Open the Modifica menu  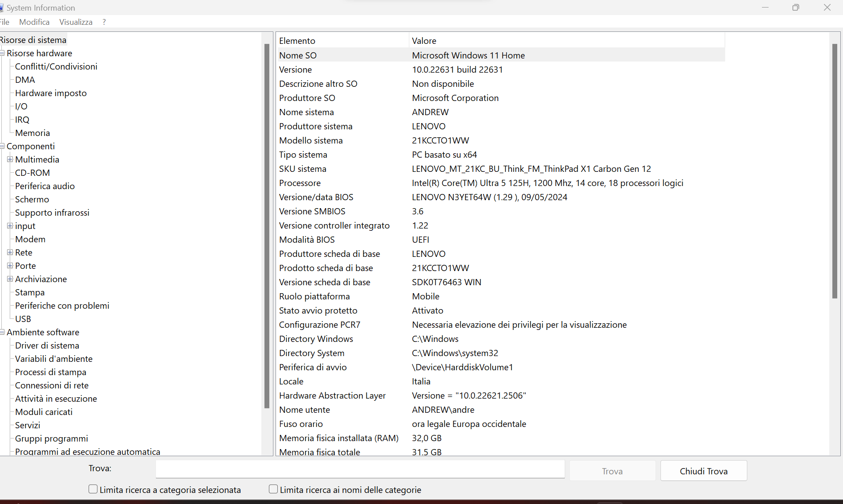pyautogui.click(x=34, y=22)
